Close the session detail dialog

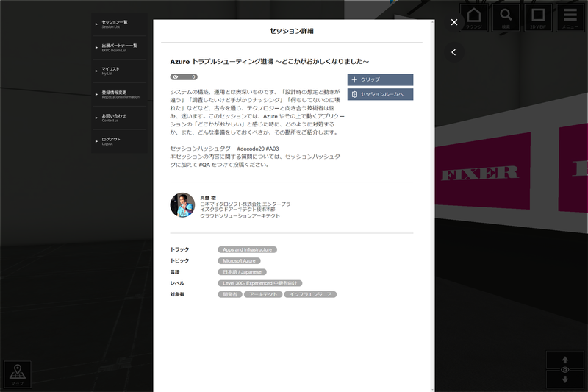[x=454, y=22]
